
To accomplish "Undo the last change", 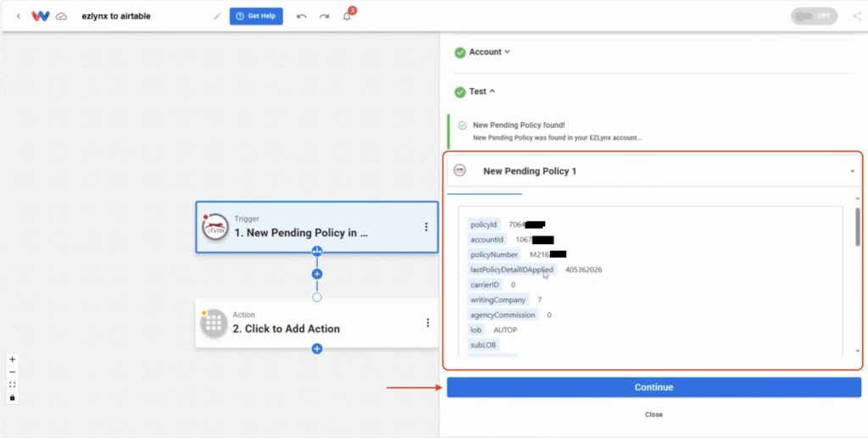I will click(x=302, y=16).
